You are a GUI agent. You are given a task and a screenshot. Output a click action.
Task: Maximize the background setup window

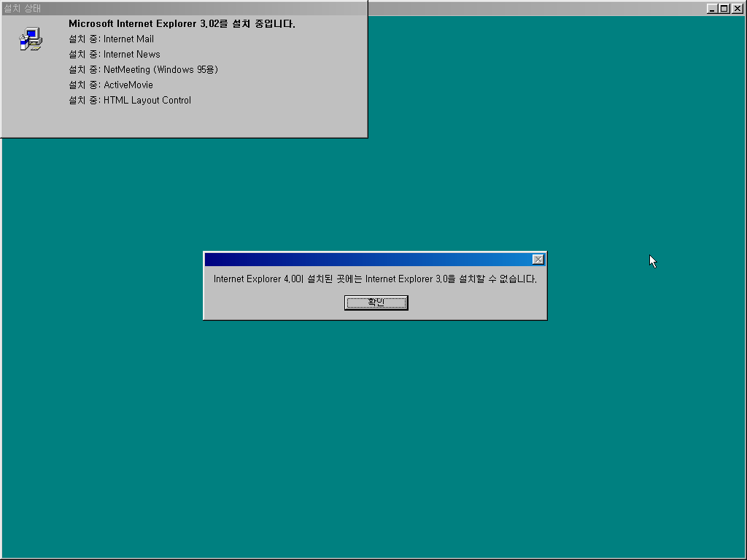click(x=724, y=9)
